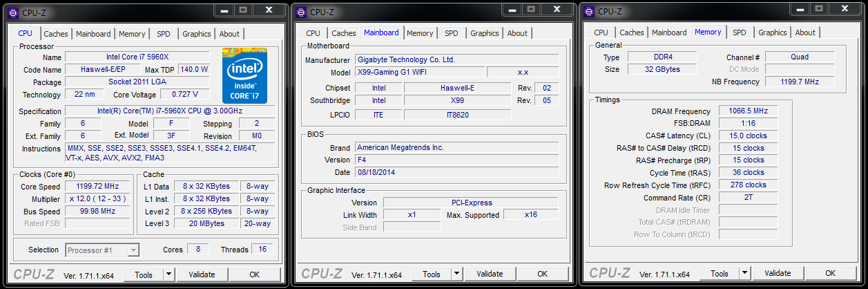This screenshot has width=868, height=289.
Task: Open the Processor #1 selection combo box
Action: (x=102, y=250)
